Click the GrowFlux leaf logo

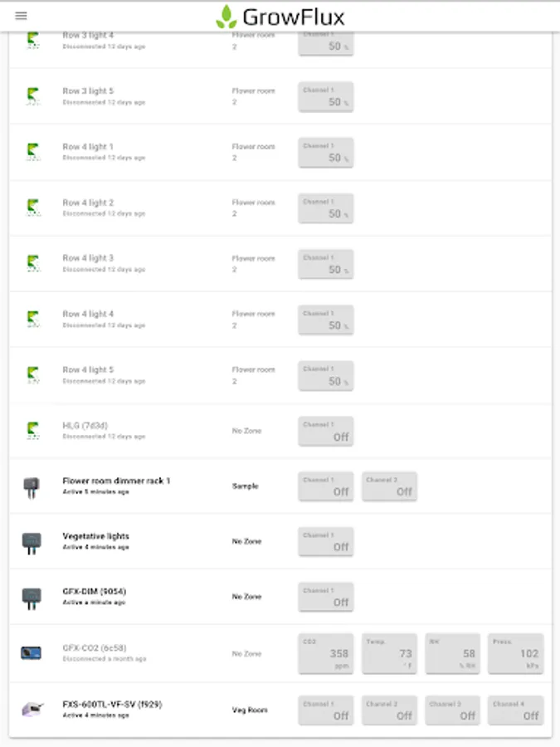pos(226,17)
